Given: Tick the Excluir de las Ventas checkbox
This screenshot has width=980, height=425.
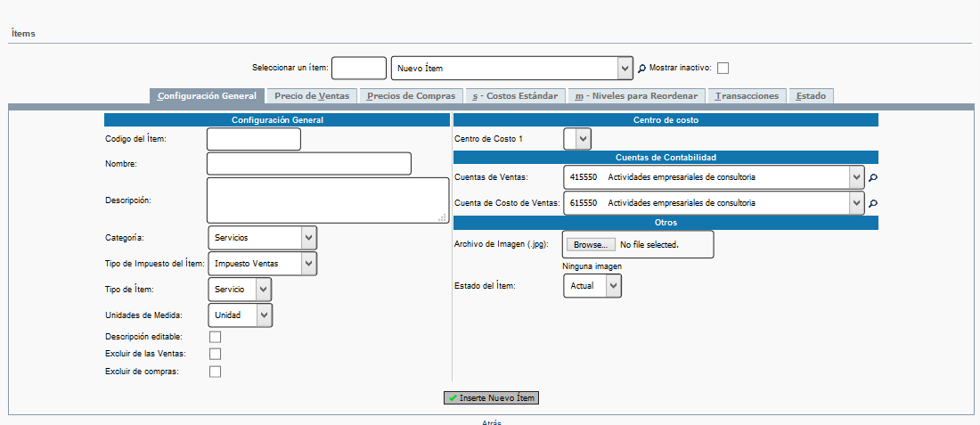Looking at the screenshot, I should click(215, 355).
